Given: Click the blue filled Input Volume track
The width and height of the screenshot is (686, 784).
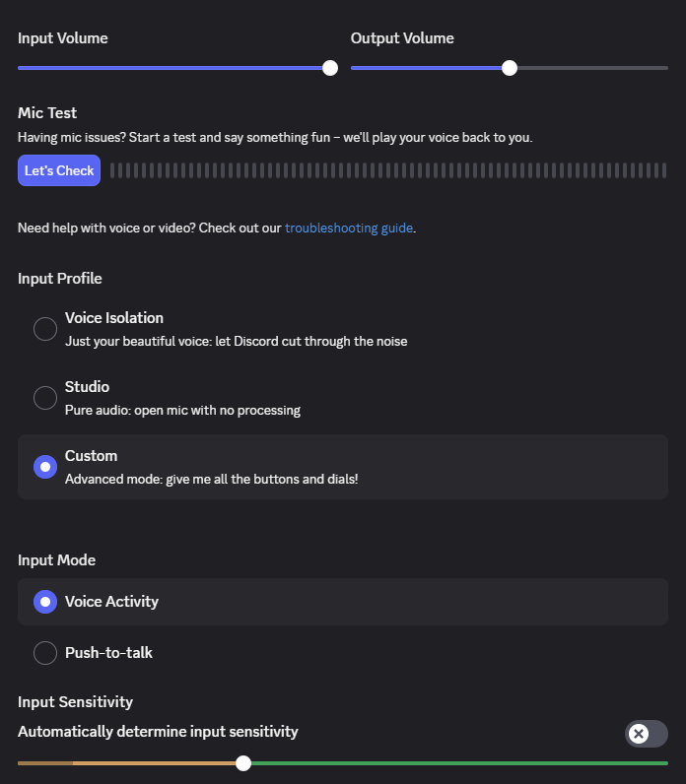Looking at the screenshot, I should [168, 68].
